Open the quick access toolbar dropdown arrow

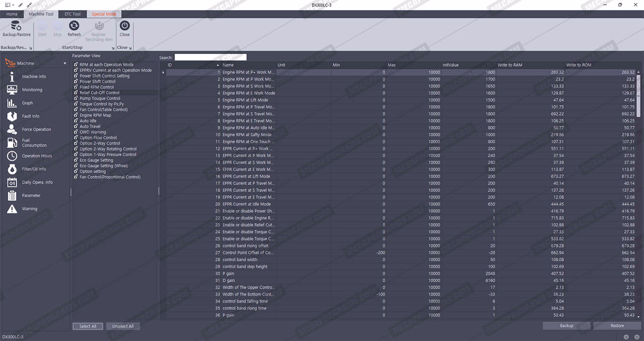(x=13, y=5)
